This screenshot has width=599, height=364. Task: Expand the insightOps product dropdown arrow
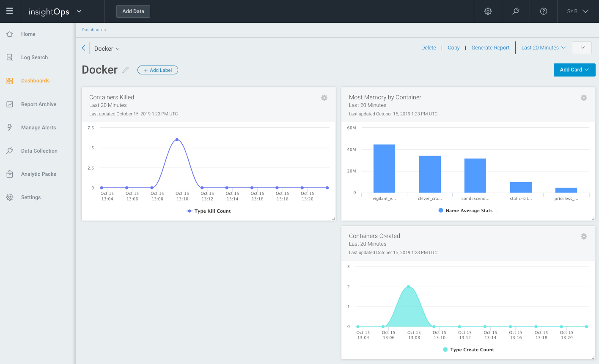coord(79,11)
